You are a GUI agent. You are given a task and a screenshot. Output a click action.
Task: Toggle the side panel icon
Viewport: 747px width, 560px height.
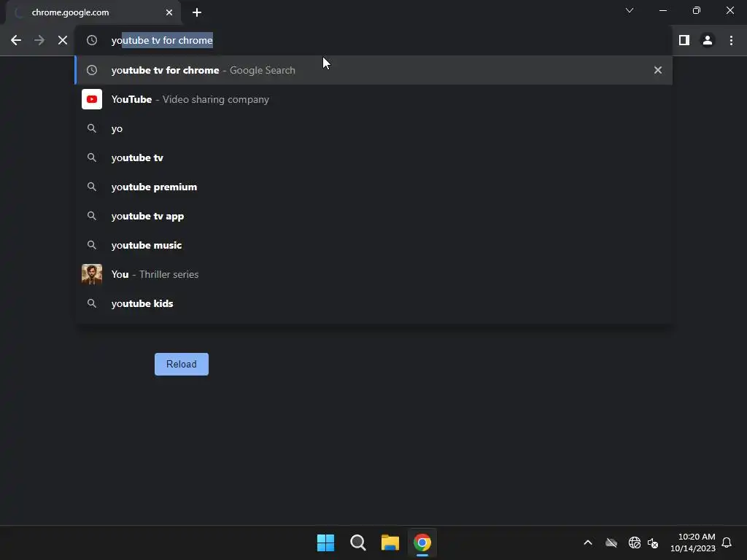point(684,41)
